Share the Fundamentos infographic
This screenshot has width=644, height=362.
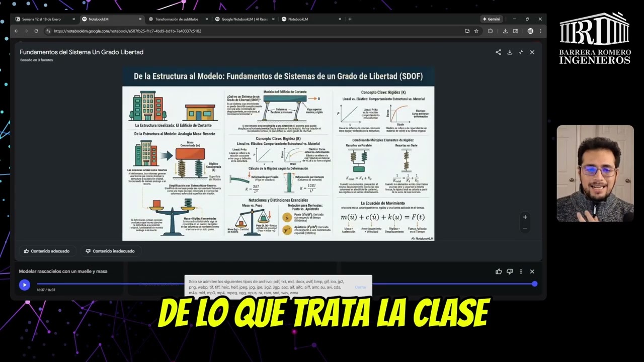click(498, 52)
